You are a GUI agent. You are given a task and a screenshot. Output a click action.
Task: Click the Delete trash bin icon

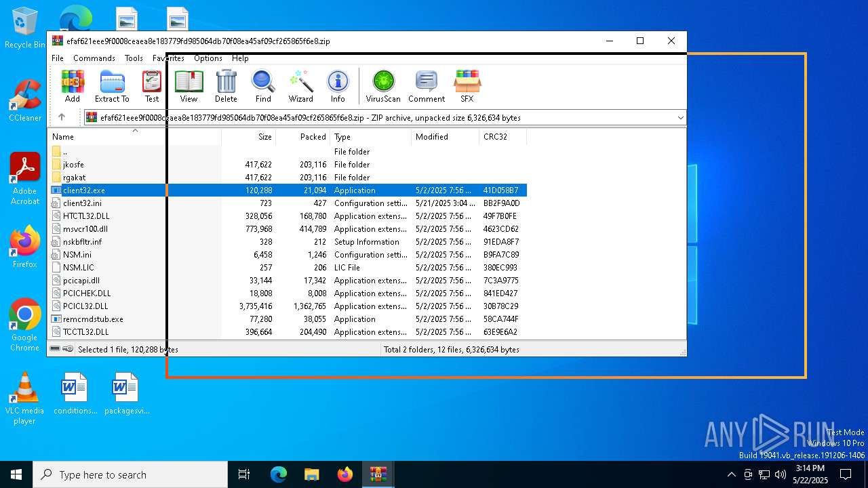pos(226,86)
